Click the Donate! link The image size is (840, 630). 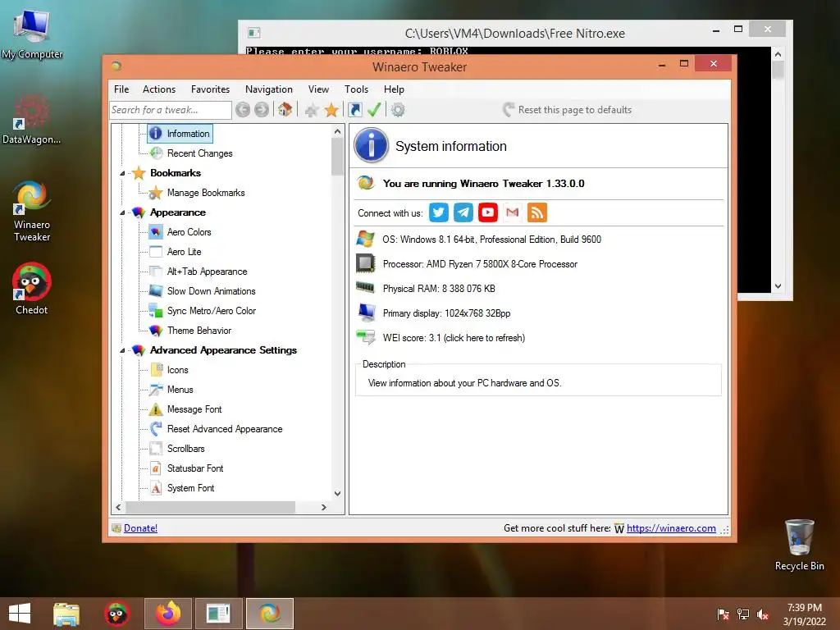point(140,528)
